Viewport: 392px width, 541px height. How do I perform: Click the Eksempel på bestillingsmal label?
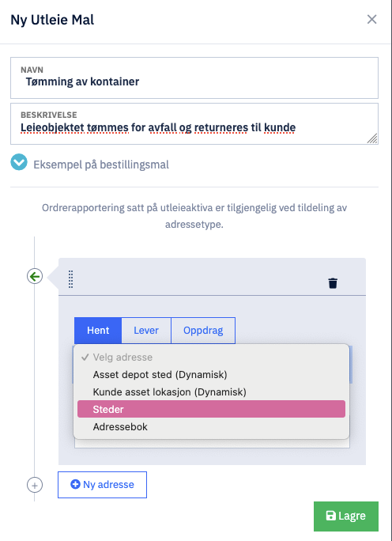coord(101,165)
